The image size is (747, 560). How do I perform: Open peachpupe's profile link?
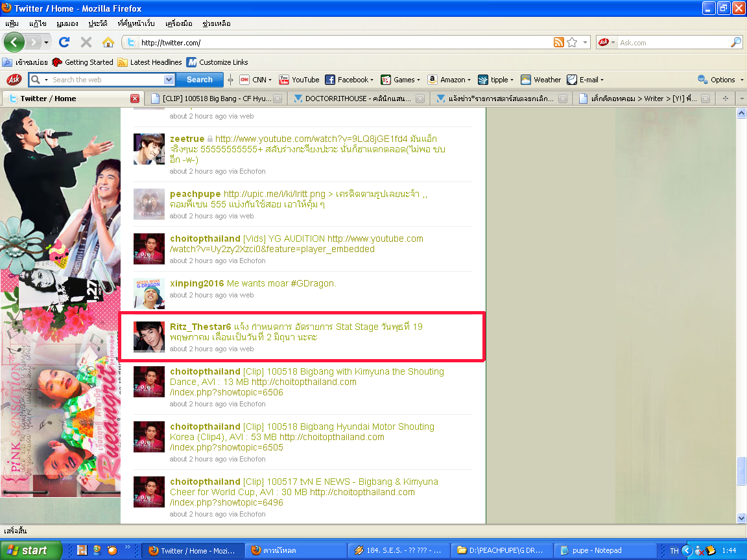pyautogui.click(x=195, y=194)
